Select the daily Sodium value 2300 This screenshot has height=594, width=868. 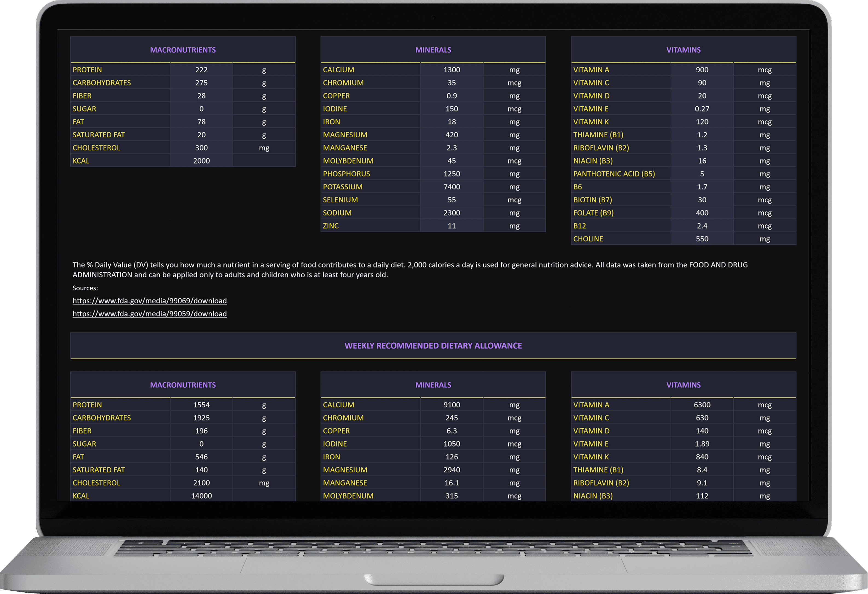[452, 213]
